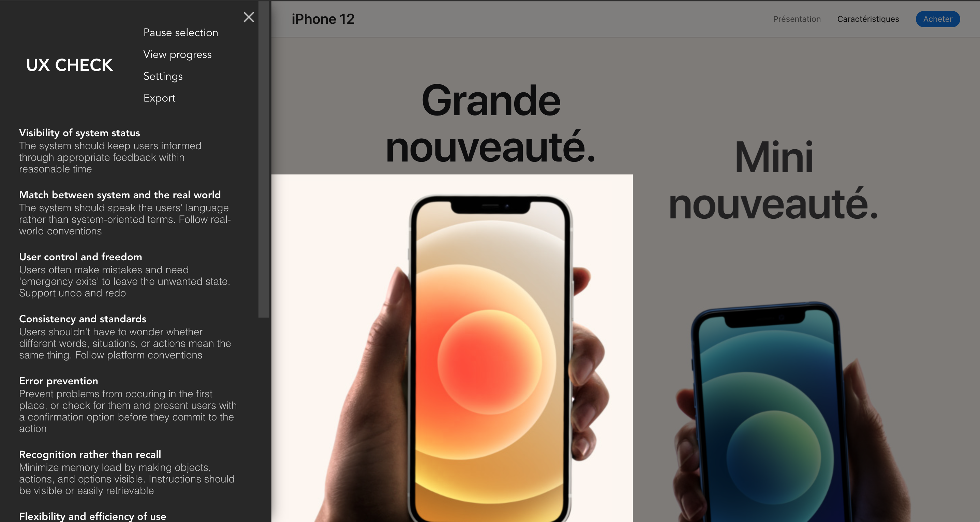Screen dimensions: 980x522
Task: Click the 'Acheter' button on iPhone 12 page
Action: point(937,19)
